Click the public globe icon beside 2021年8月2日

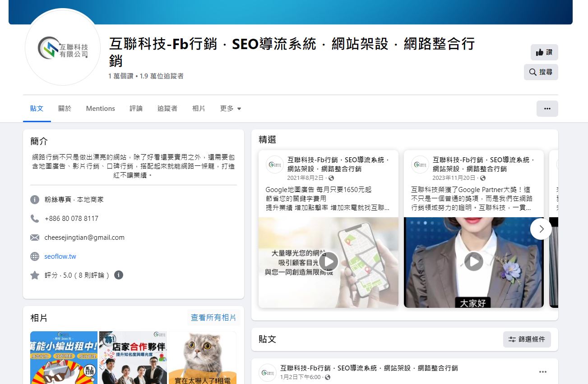pyautogui.click(x=332, y=178)
